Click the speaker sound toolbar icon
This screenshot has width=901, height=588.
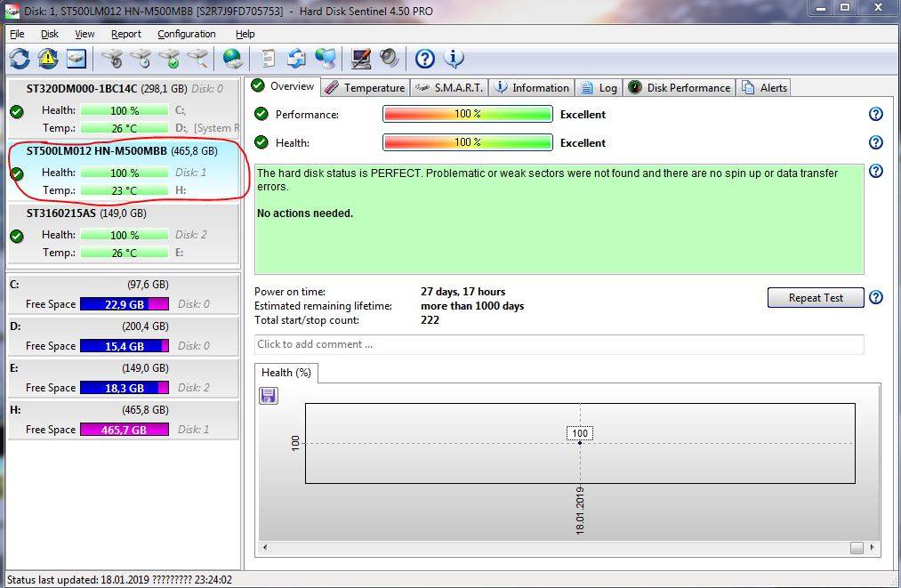(389, 59)
